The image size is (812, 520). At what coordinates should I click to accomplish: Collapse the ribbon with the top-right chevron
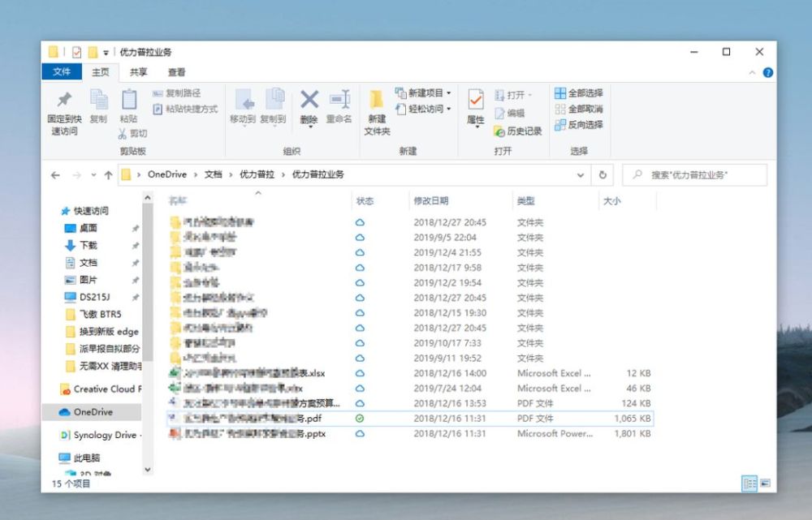pyautogui.click(x=752, y=73)
